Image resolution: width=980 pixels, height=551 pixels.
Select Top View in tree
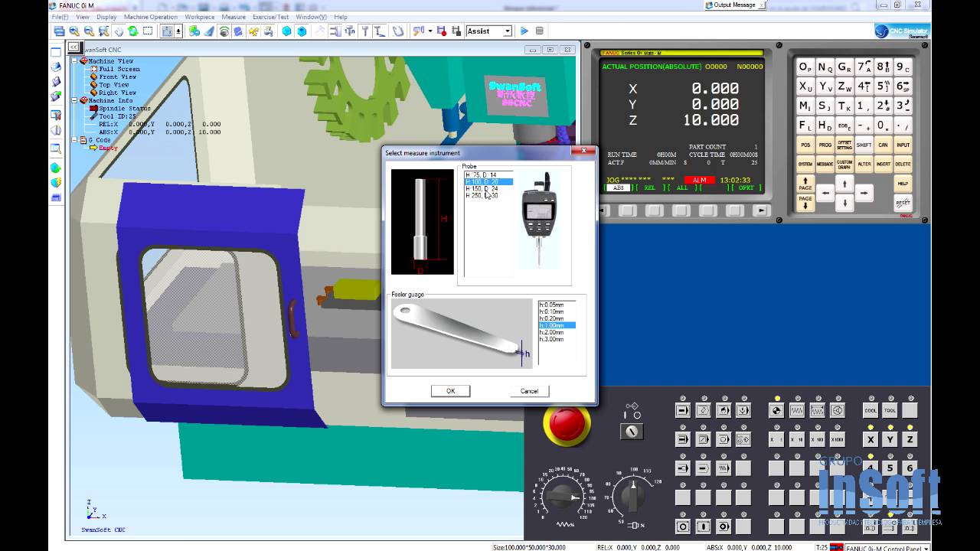(x=113, y=85)
